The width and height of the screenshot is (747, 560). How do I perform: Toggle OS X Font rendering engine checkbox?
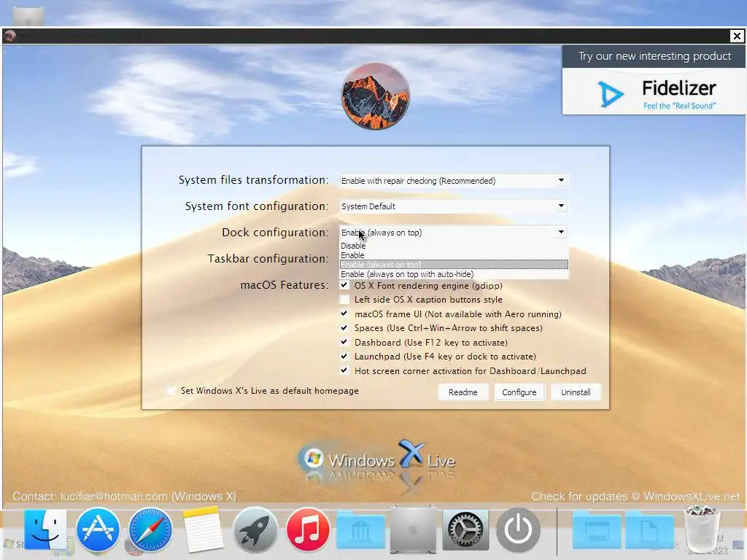[344, 285]
